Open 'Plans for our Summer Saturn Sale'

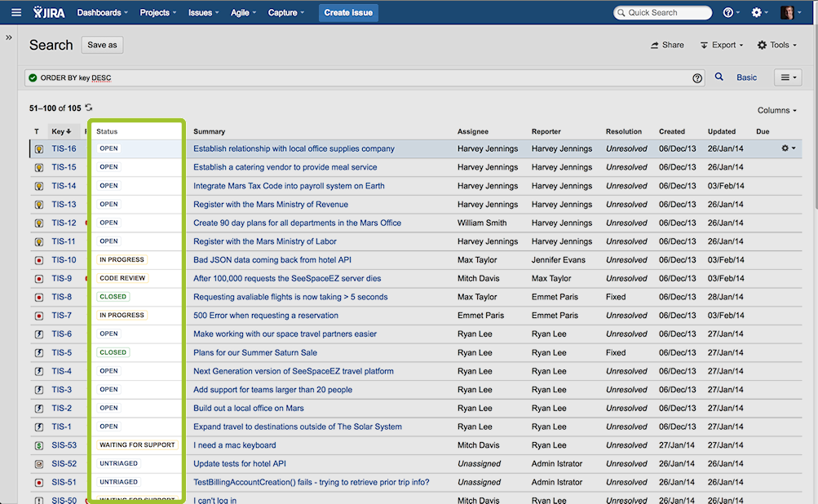pyautogui.click(x=255, y=352)
